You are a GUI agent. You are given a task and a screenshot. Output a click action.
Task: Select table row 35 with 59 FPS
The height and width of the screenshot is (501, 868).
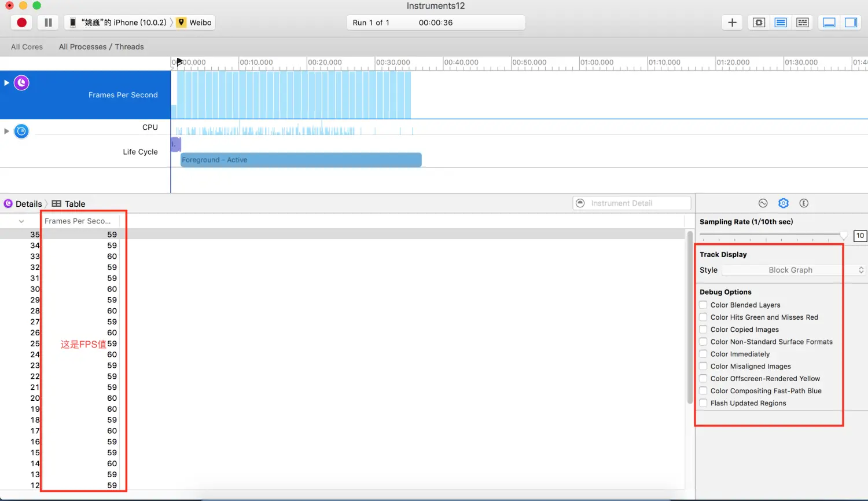click(343, 235)
